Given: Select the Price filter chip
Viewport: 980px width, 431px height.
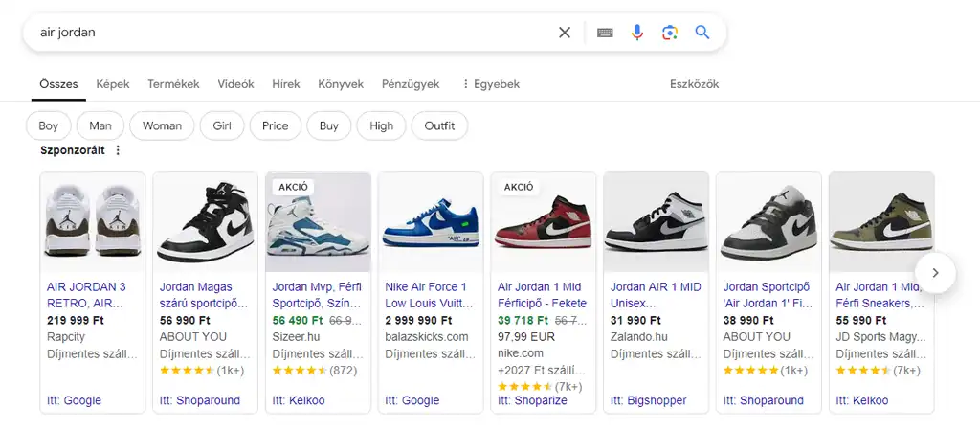Looking at the screenshot, I should coord(275,125).
